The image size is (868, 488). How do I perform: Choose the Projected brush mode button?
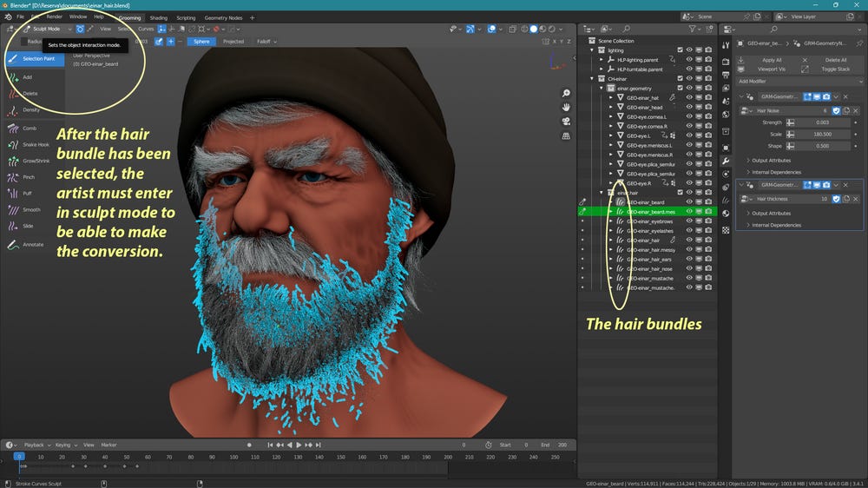233,42
